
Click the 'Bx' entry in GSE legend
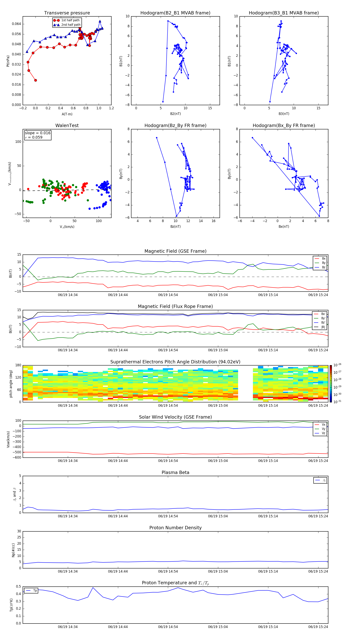tap(320, 259)
